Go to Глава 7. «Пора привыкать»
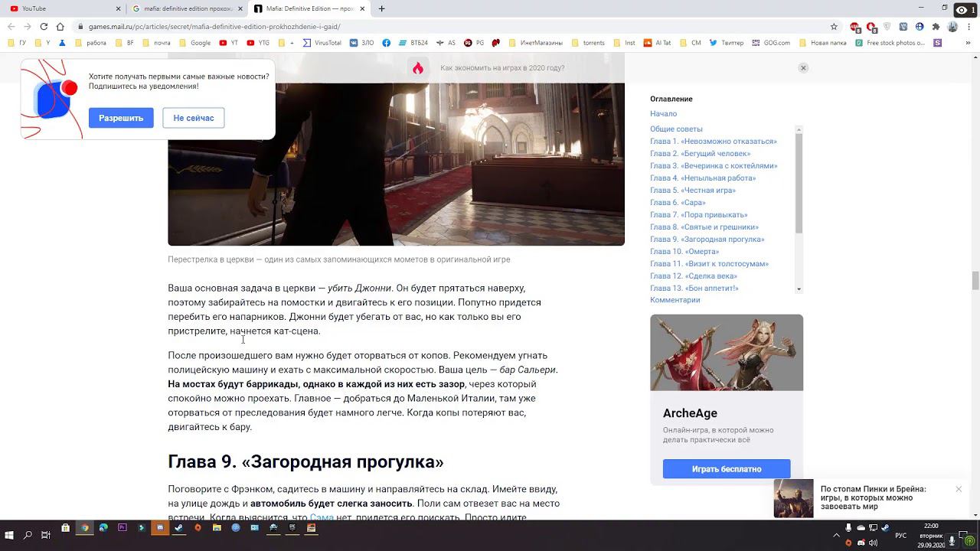 tap(699, 215)
